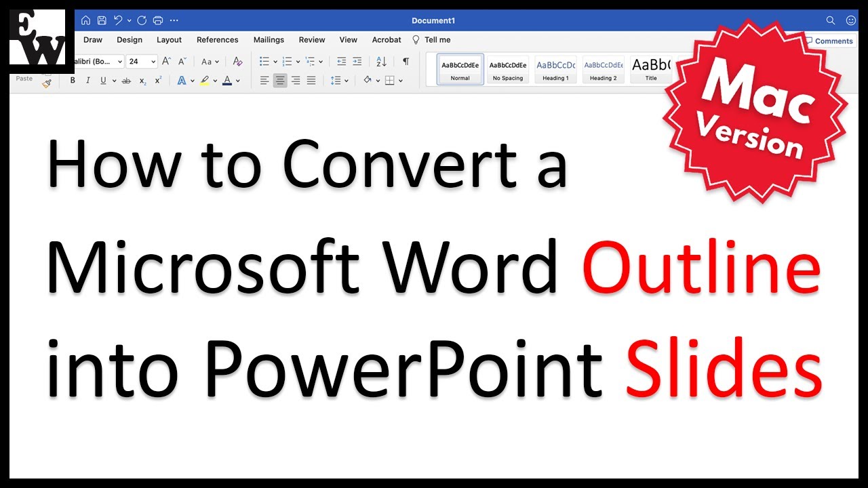Image resolution: width=868 pixels, height=488 pixels.
Task: Switch to the Design tab
Action: 130,40
